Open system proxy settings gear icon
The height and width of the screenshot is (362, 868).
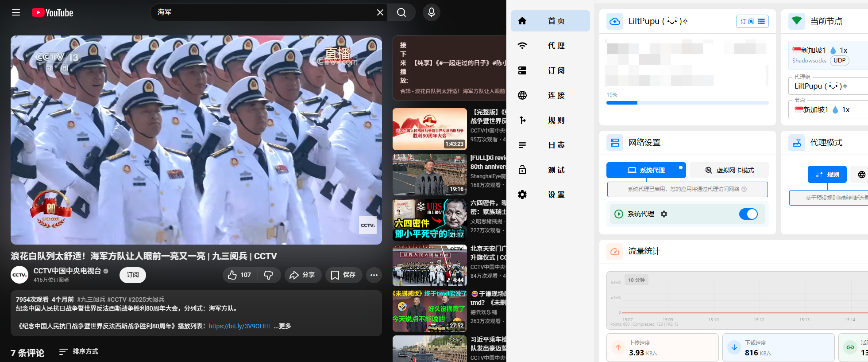click(664, 214)
